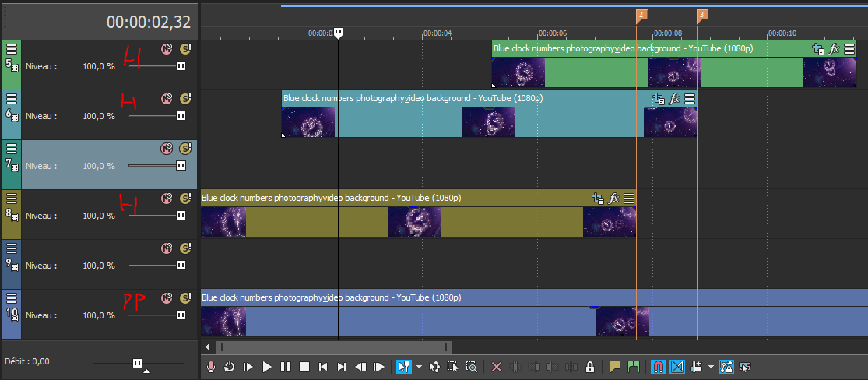Stop playback in the transport bar
Viewport: 868px width, 380px height.
pos(304,367)
